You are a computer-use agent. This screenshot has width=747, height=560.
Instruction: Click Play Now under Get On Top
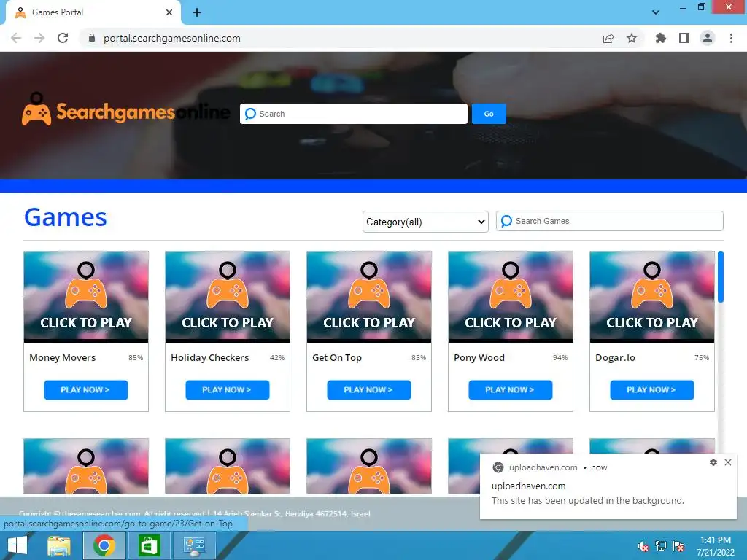click(x=368, y=390)
